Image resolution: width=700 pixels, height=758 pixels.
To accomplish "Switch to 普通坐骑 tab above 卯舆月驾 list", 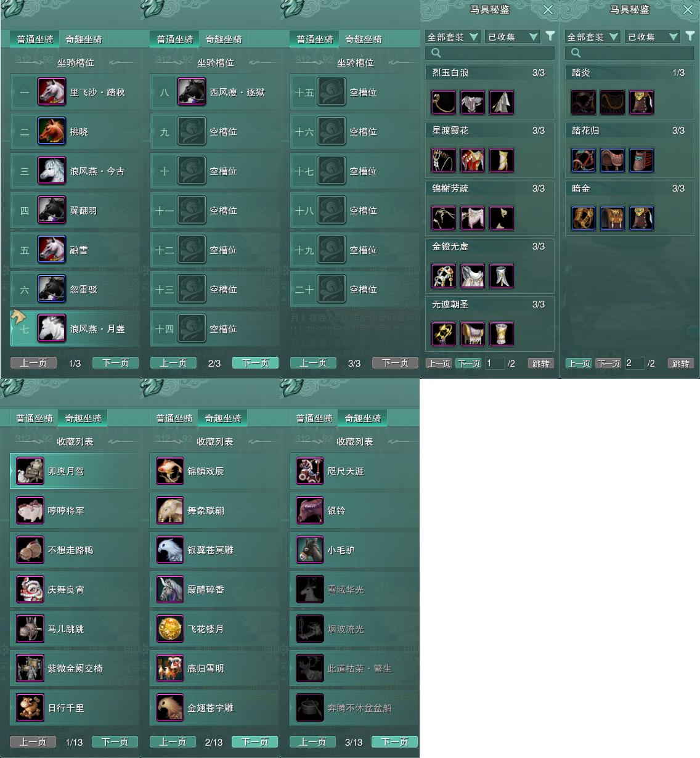I will 35,418.
